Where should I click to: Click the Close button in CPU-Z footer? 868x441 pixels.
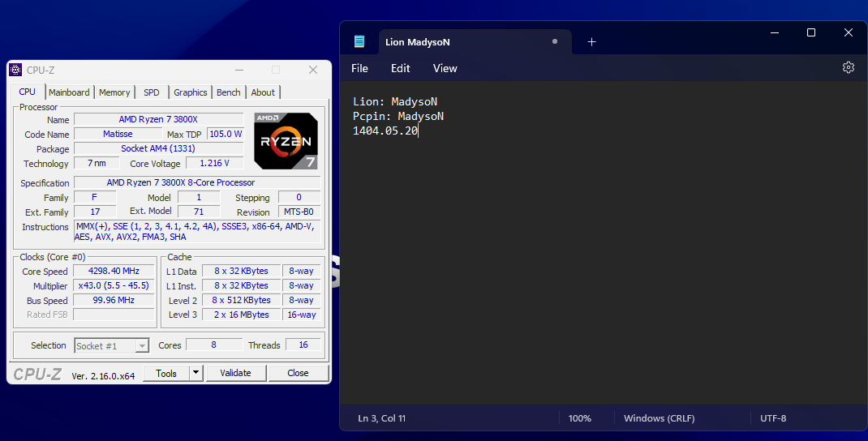pyautogui.click(x=298, y=373)
